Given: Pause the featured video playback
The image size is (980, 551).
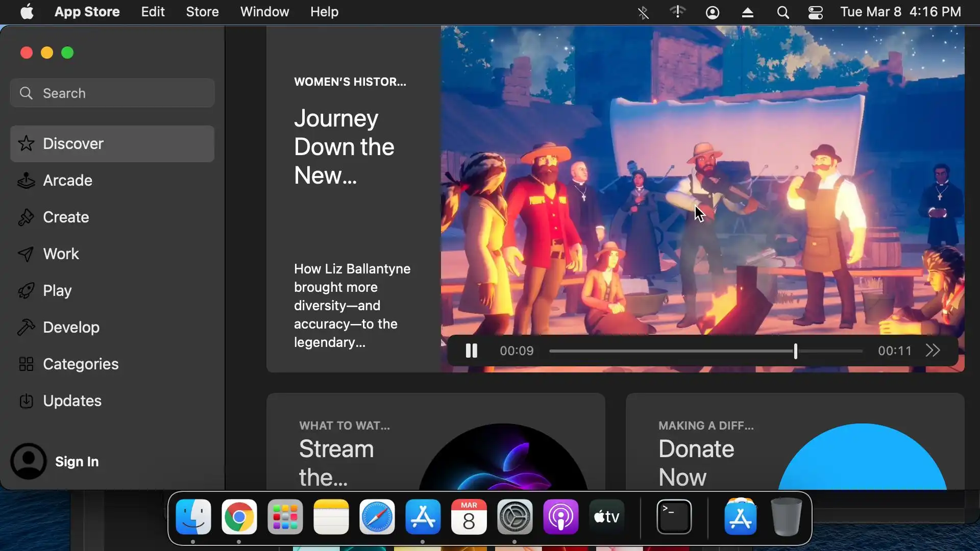Looking at the screenshot, I should [x=471, y=351].
